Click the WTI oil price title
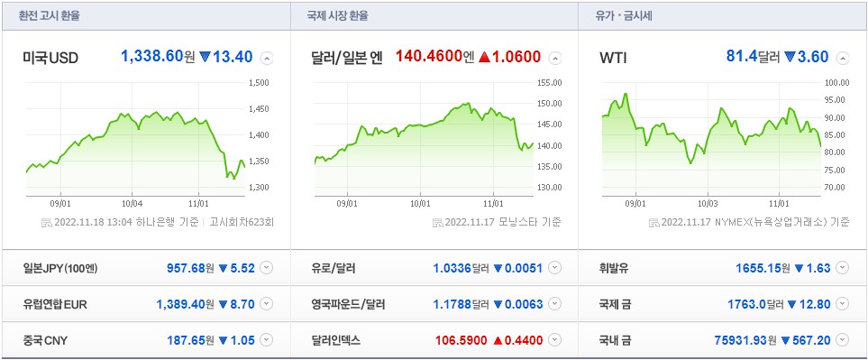 coord(613,58)
